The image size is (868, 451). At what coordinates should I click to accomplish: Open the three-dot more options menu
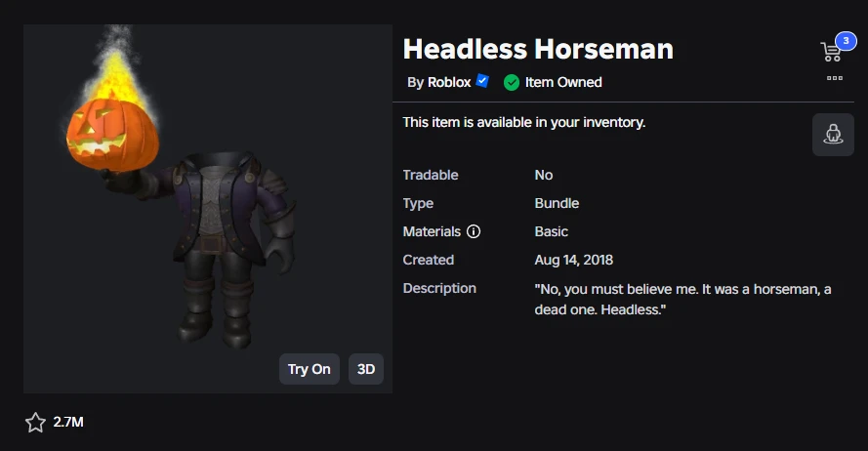click(834, 78)
